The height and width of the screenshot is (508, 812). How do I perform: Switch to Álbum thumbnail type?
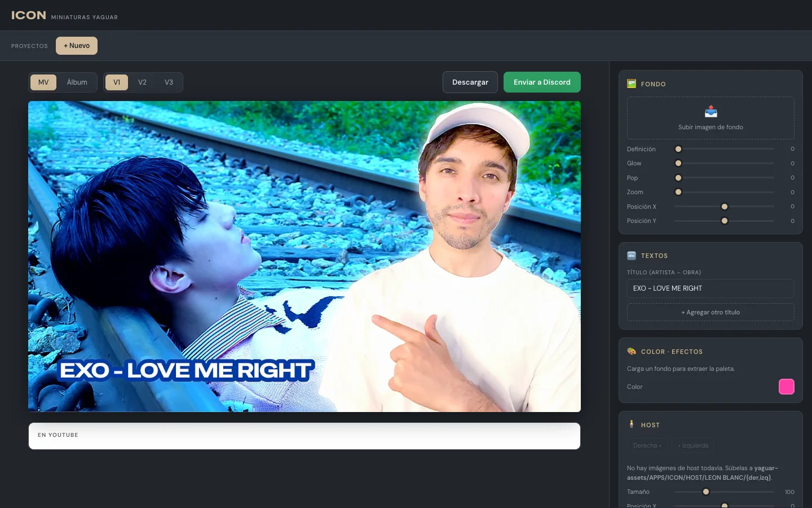click(77, 82)
